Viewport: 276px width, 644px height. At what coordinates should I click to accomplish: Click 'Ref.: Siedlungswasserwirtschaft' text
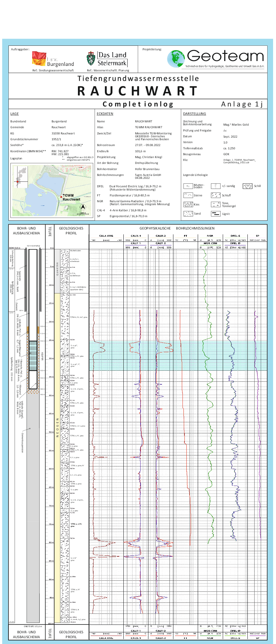pyautogui.click(x=53, y=70)
